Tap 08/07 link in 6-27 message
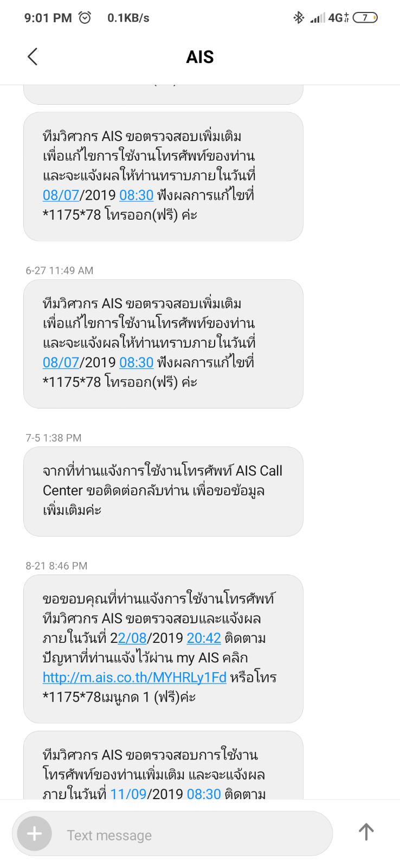 click(61, 362)
